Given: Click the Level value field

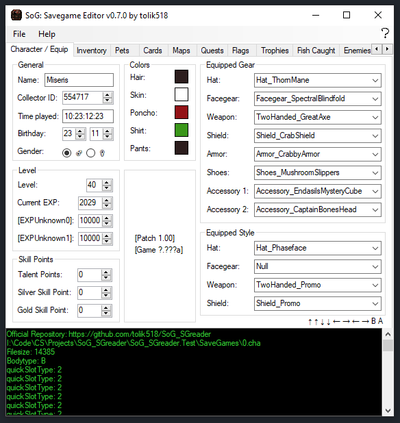Looking at the screenshot, I should pyautogui.click(x=94, y=185).
